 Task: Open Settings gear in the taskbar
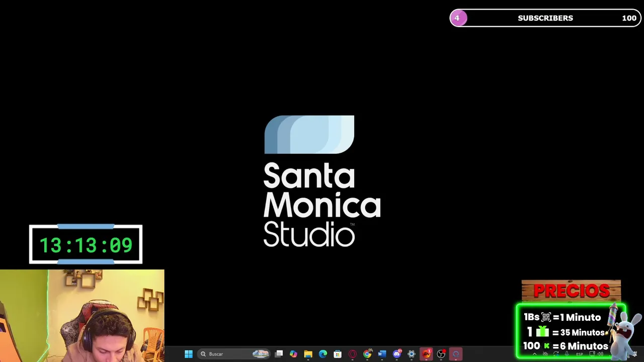(412, 354)
